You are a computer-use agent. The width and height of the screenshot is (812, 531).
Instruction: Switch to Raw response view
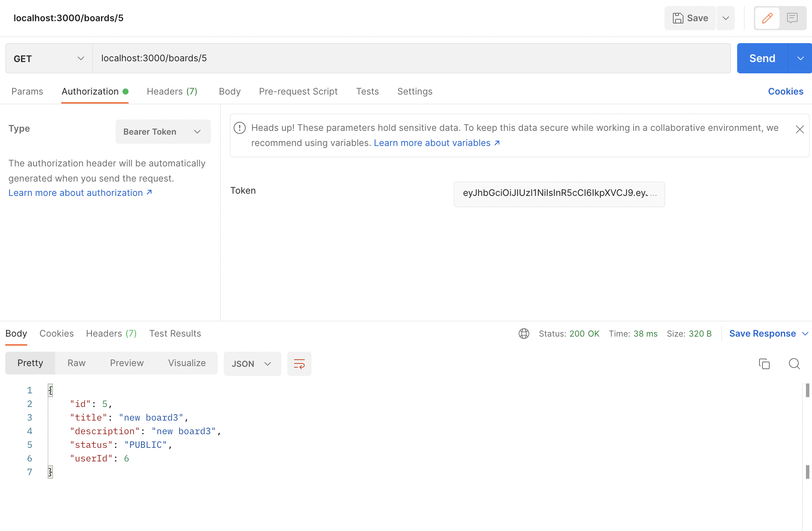pos(76,363)
